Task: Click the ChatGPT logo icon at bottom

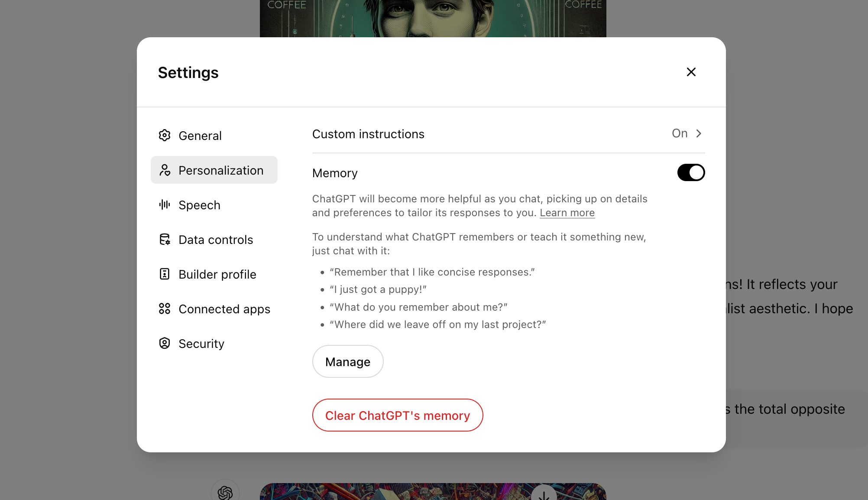Action: [225, 492]
